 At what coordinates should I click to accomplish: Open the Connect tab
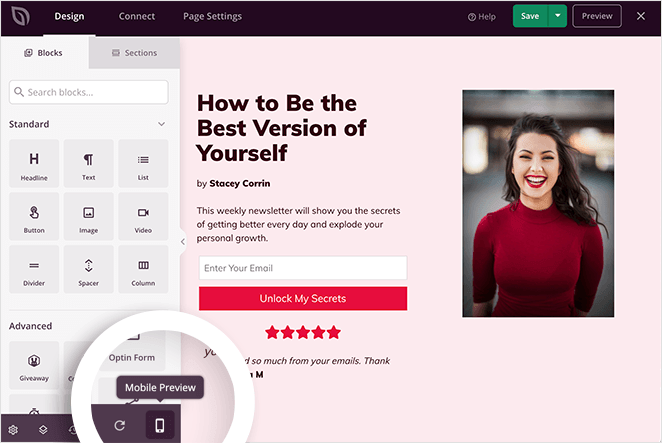[137, 16]
